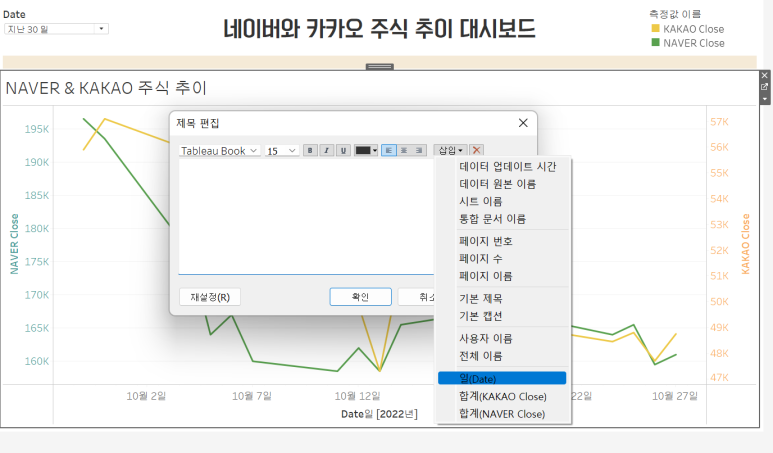Align title text left
773x453 pixels.
coord(388,150)
